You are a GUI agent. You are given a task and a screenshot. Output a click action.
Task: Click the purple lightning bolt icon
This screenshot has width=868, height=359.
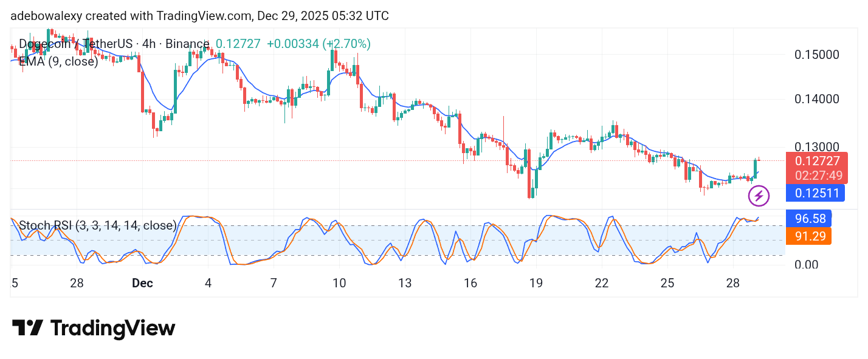point(759,196)
